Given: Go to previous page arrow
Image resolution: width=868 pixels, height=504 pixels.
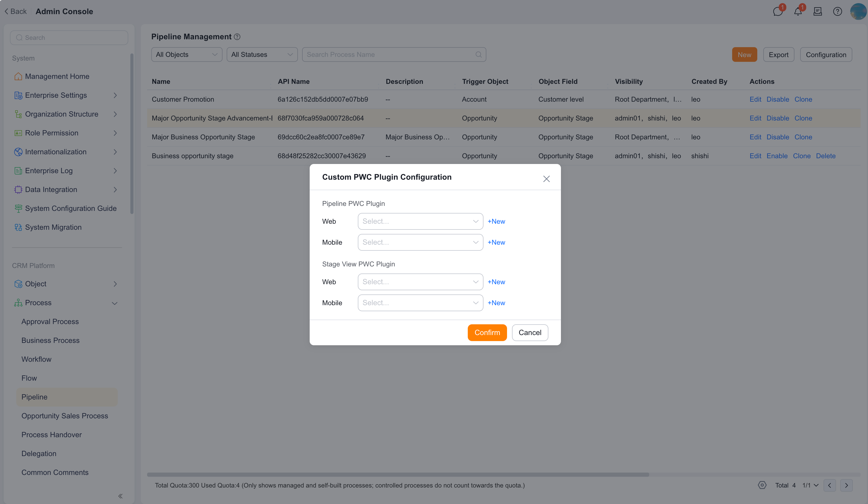Looking at the screenshot, I should click(x=830, y=485).
